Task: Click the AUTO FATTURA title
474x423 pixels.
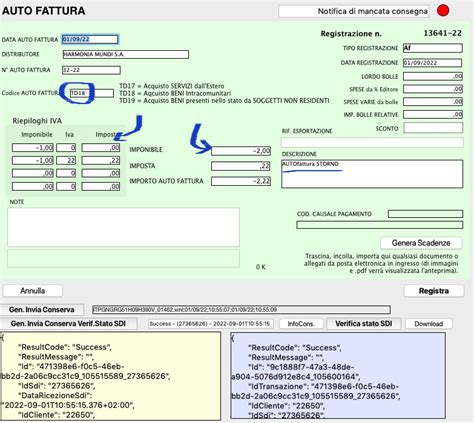Action: (x=43, y=11)
